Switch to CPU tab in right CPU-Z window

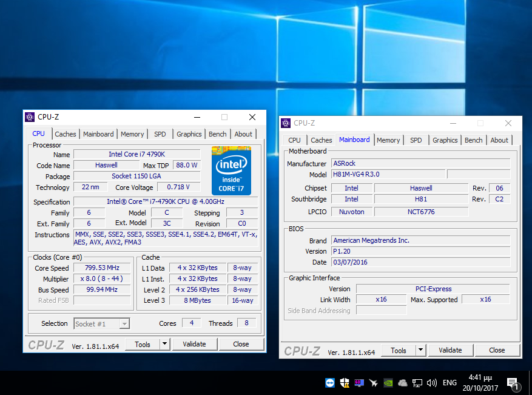click(294, 140)
